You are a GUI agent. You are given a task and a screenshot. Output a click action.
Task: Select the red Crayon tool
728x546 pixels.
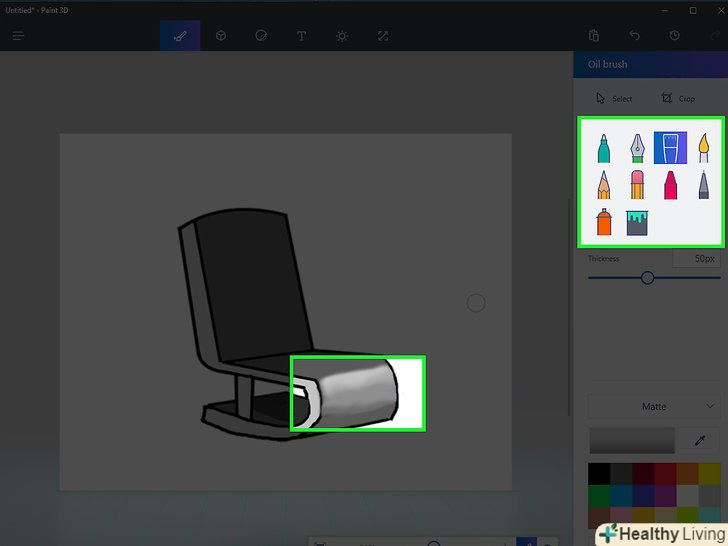pos(670,184)
